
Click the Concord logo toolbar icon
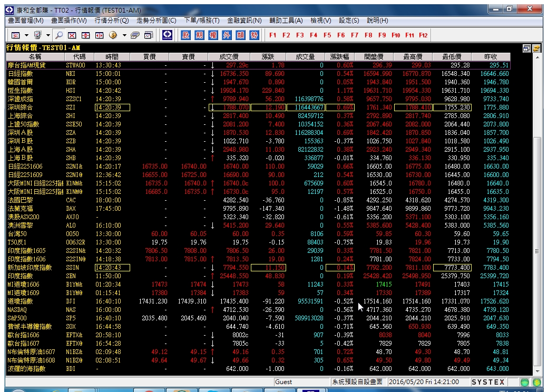pyautogui.click(x=168, y=35)
